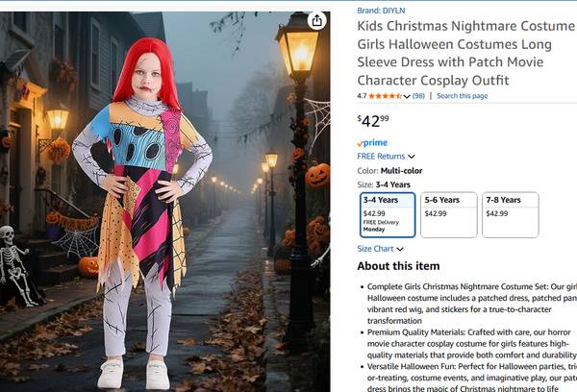Click the 4.7 rating number
577x392 pixels.
[x=362, y=96]
